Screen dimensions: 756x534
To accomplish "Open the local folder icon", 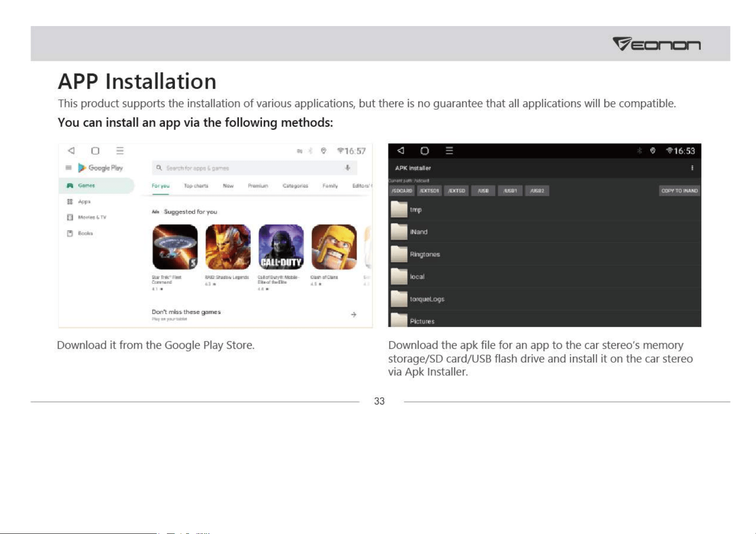I will click(x=399, y=277).
